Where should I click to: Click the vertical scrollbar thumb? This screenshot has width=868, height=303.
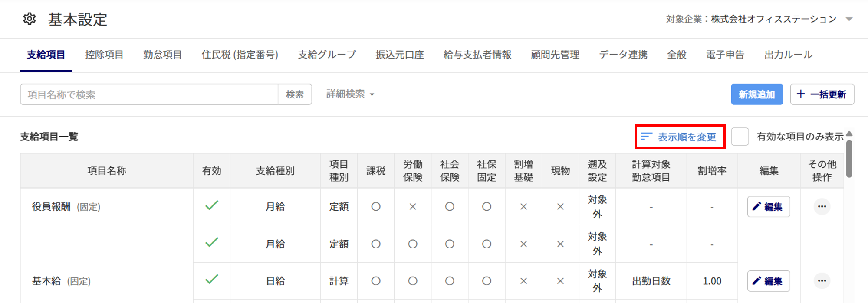849,159
